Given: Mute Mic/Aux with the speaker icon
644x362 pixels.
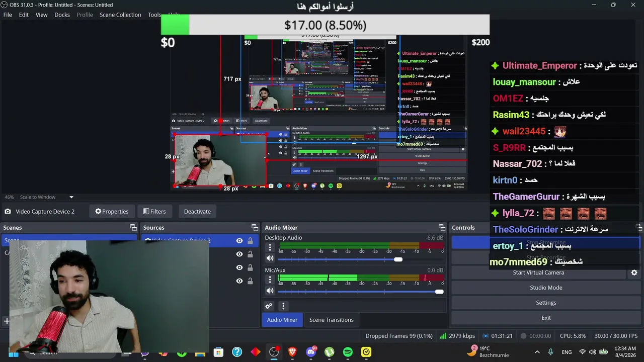Looking at the screenshot, I should 270,291.
